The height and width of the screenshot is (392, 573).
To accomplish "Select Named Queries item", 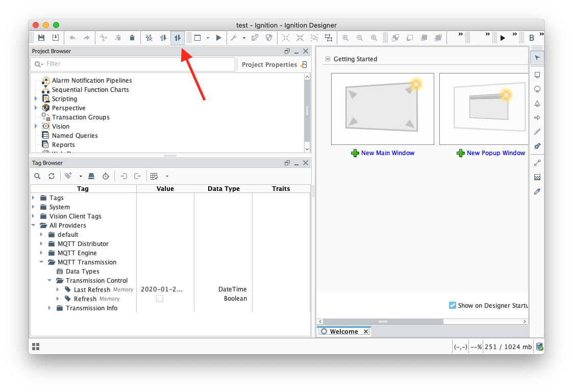I will tap(74, 135).
